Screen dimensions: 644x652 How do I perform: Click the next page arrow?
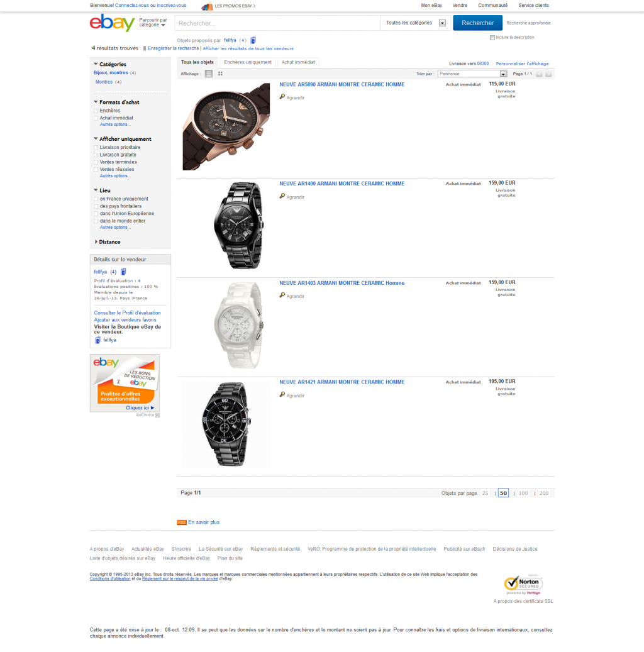(x=548, y=74)
